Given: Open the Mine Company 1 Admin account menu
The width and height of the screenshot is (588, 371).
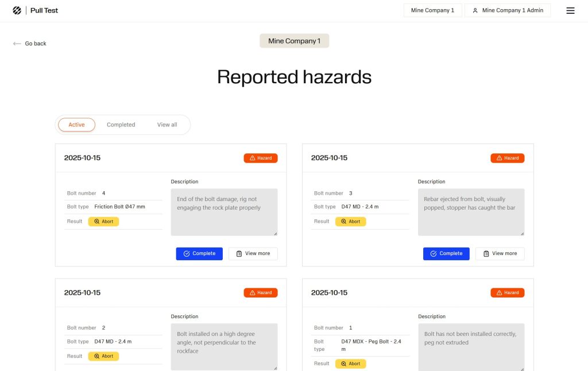Looking at the screenshot, I should [x=508, y=10].
